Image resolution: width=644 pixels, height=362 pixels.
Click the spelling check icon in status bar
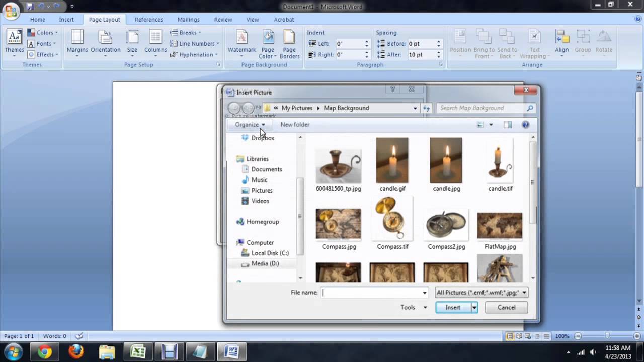click(79, 336)
